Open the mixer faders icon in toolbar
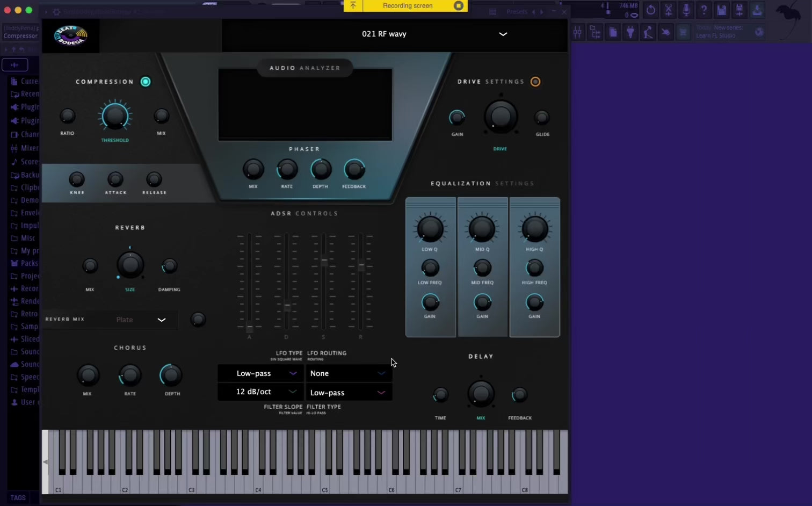 click(x=577, y=32)
